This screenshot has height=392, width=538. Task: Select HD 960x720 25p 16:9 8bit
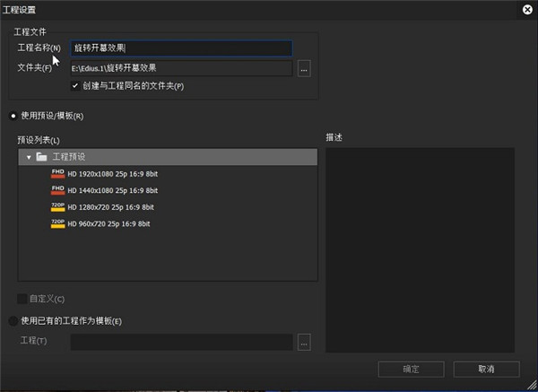coord(108,223)
